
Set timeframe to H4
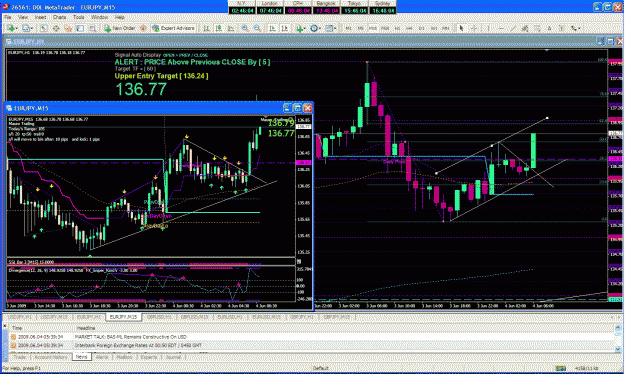click(409, 28)
